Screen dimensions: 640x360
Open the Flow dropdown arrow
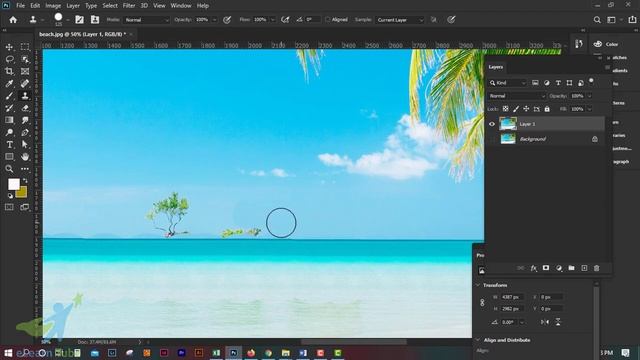pos(273,20)
